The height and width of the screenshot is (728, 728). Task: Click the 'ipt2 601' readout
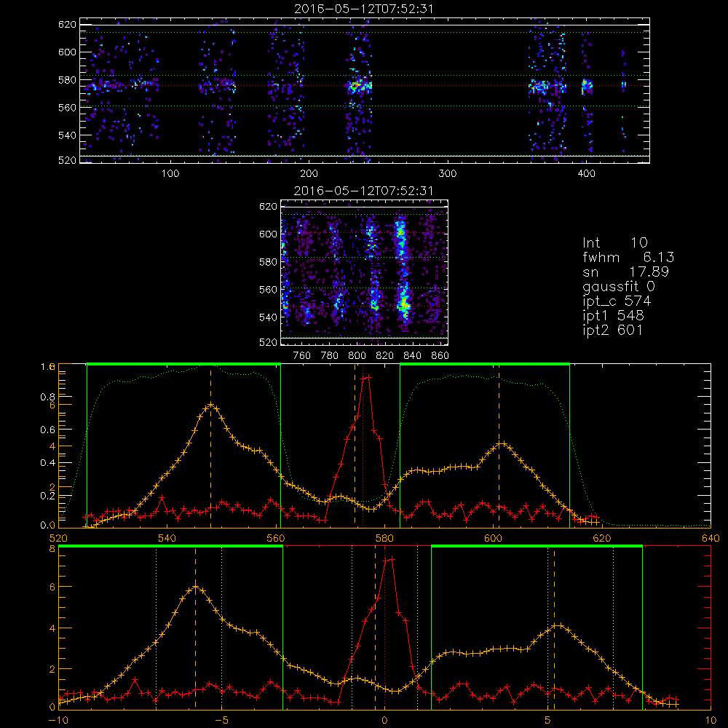(612, 330)
